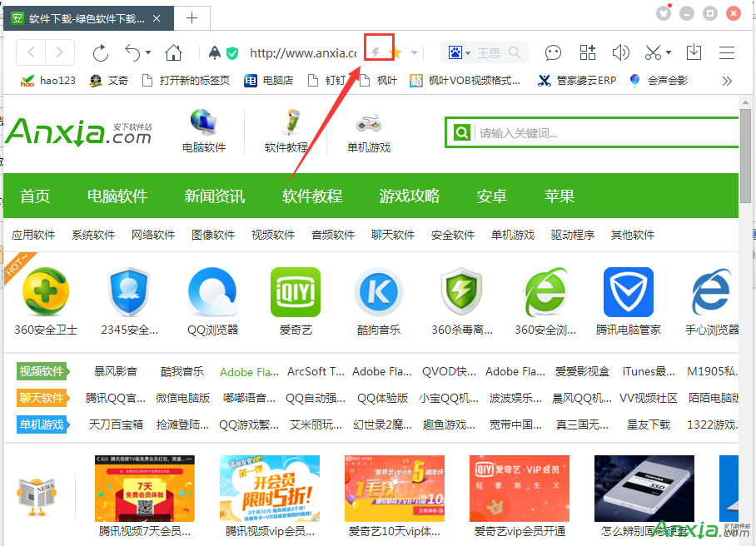Open 腾讯视频7天会员 thumbnail

[x=145, y=489]
